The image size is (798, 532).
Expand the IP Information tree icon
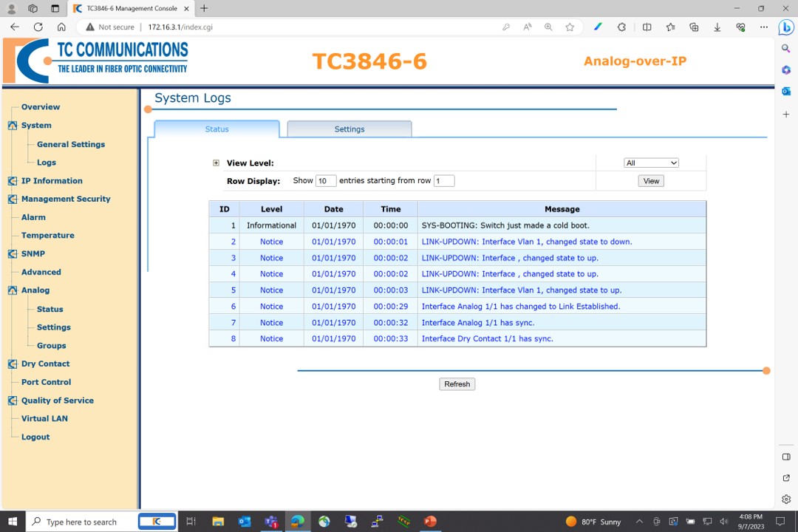click(x=13, y=181)
